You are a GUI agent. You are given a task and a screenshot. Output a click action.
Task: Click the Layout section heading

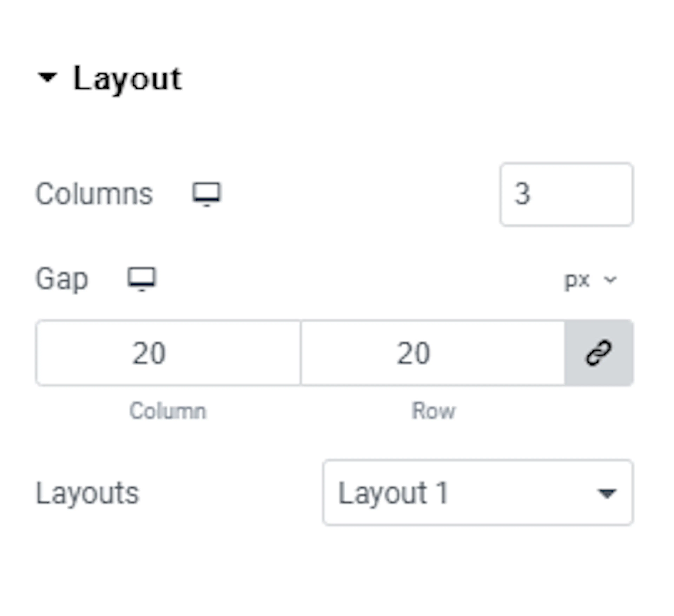[128, 79]
